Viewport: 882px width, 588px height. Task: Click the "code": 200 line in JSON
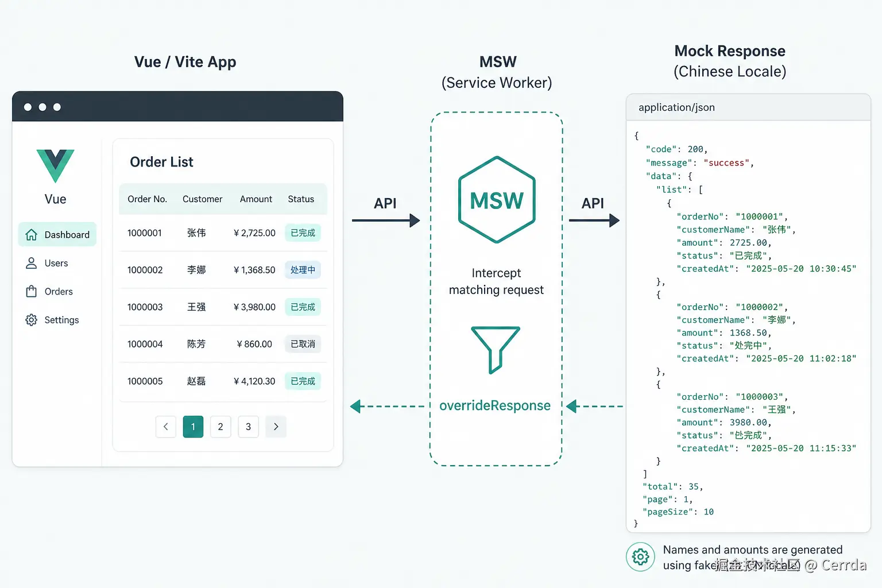pos(676,149)
